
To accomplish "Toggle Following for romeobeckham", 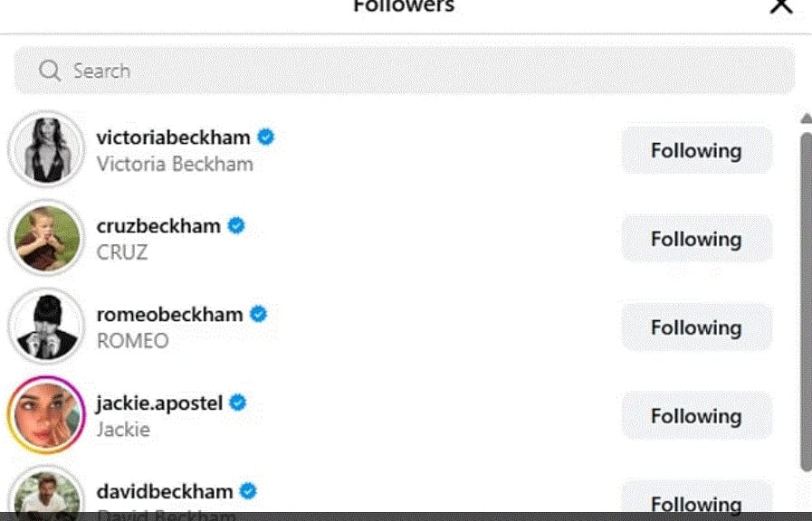I will tap(696, 327).
